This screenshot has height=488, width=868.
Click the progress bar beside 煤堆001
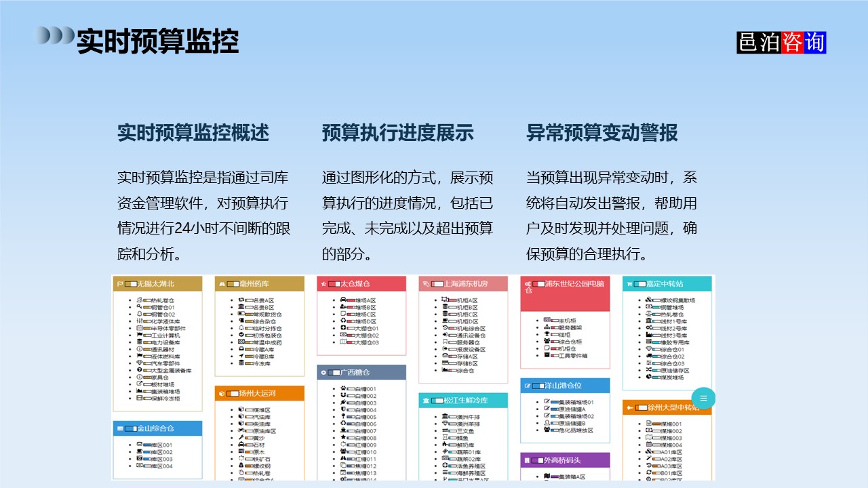656,422
